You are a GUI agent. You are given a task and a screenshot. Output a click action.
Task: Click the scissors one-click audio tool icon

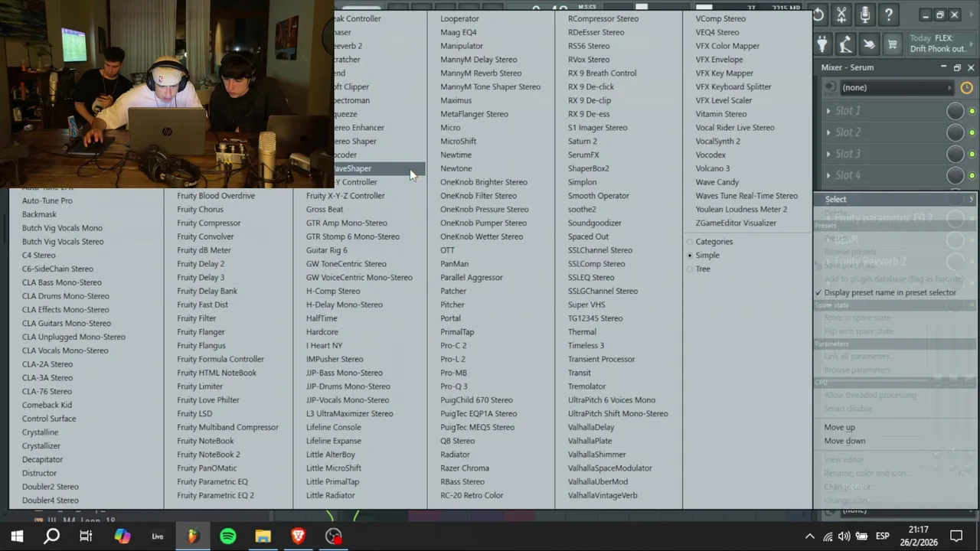point(841,15)
